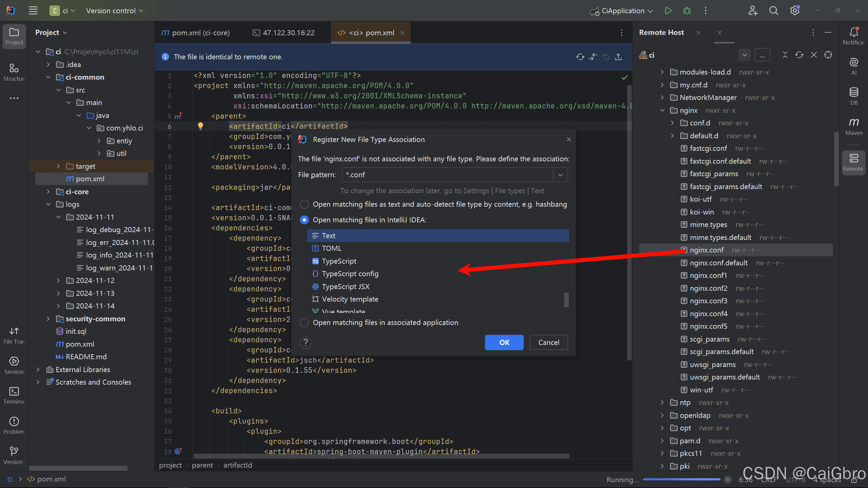
Task: Open the main hamburger menu
Action: click(33, 11)
